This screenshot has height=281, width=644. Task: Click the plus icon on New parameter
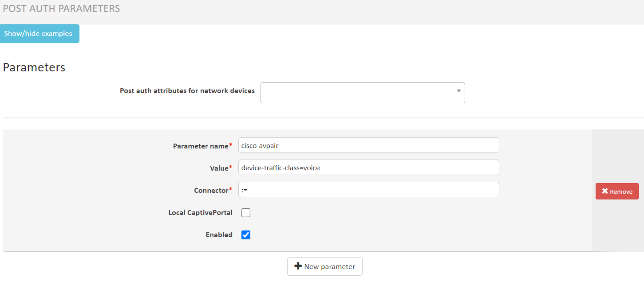298,266
